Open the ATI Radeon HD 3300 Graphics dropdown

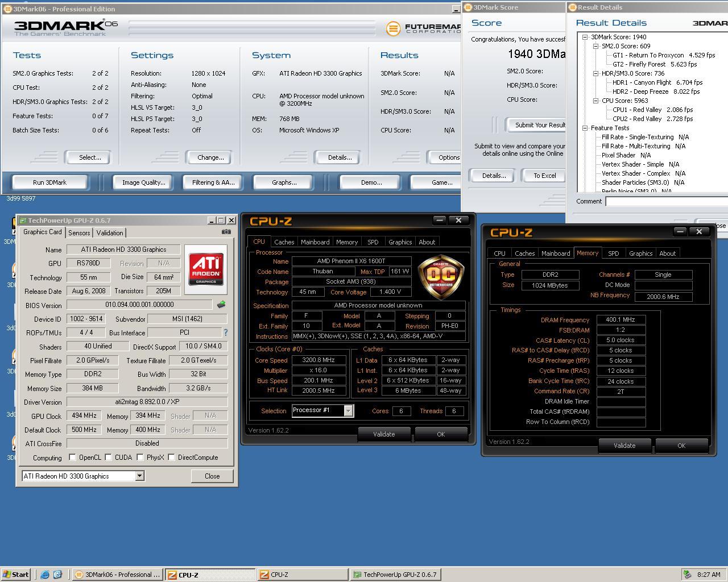(x=139, y=476)
